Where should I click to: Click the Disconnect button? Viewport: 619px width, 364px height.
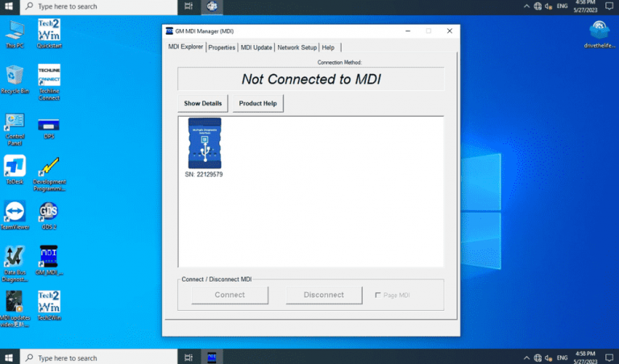pyautogui.click(x=324, y=295)
